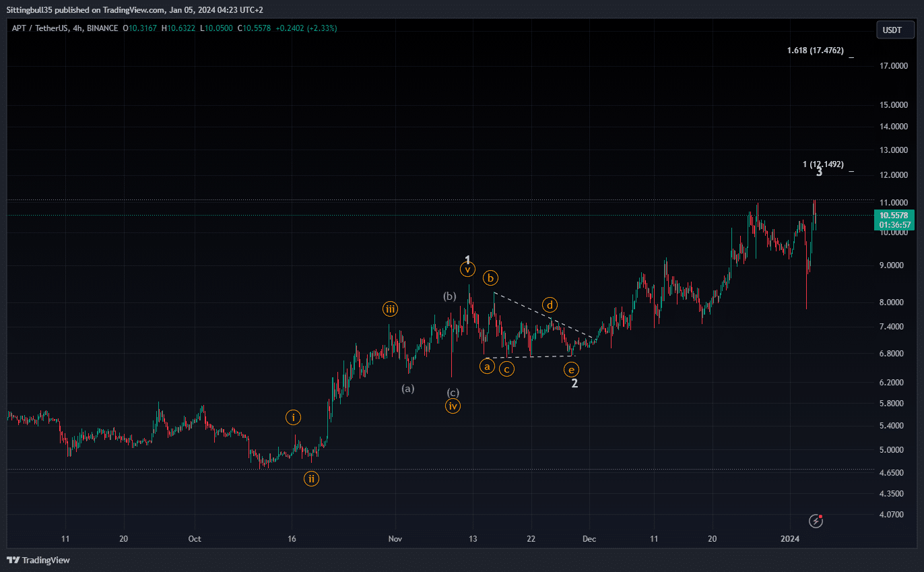Select the orange circled i wave label
924x572 pixels.
(x=293, y=417)
